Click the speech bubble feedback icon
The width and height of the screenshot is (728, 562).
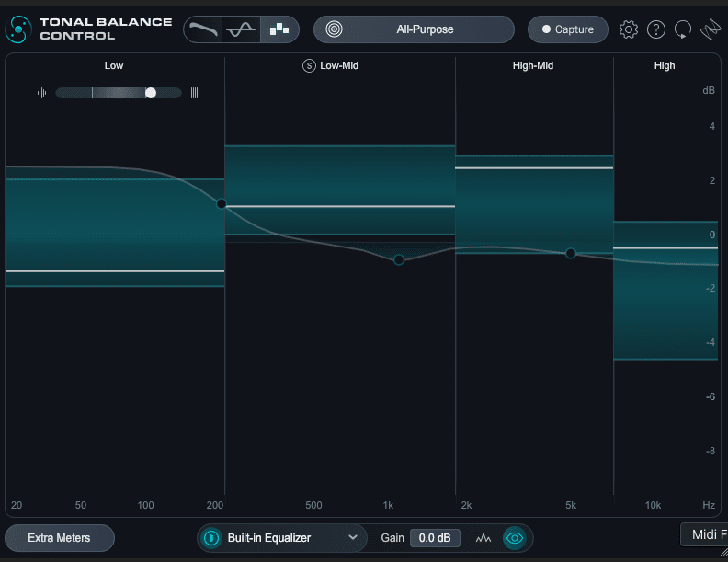coord(683,29)
